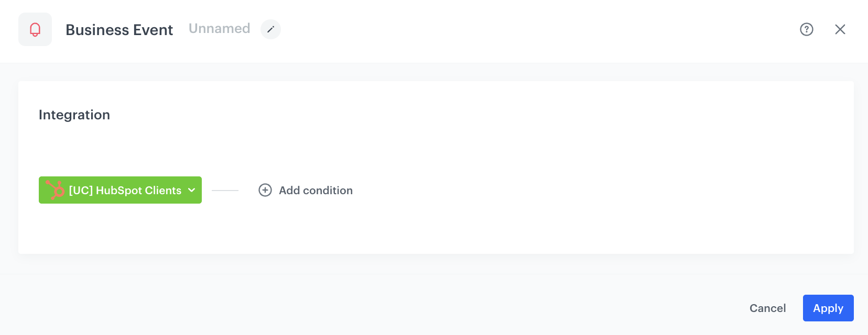Rename the event using the edit pencil button
Screen dimensions: 868x335
[270, 30]
